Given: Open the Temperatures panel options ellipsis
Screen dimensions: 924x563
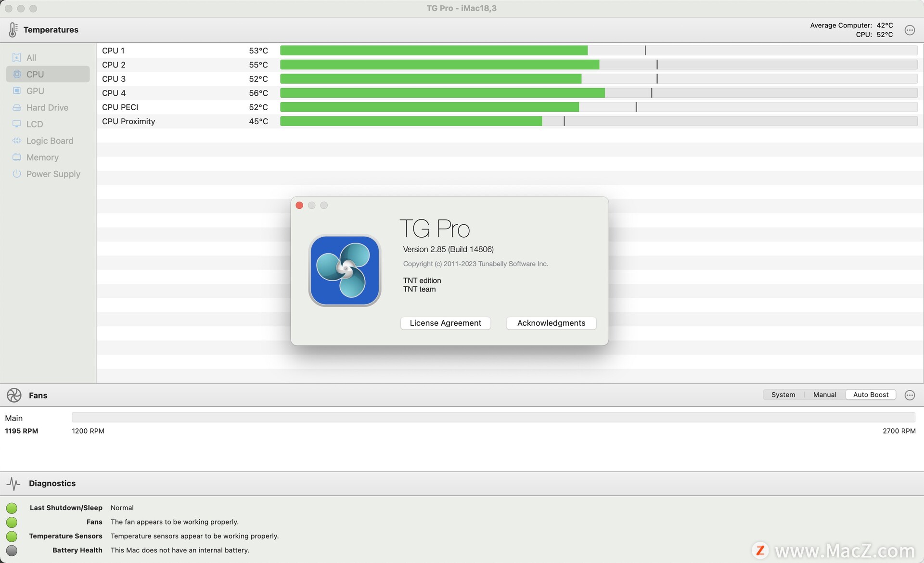Looking at the screenshot, I should click(910, 30).
